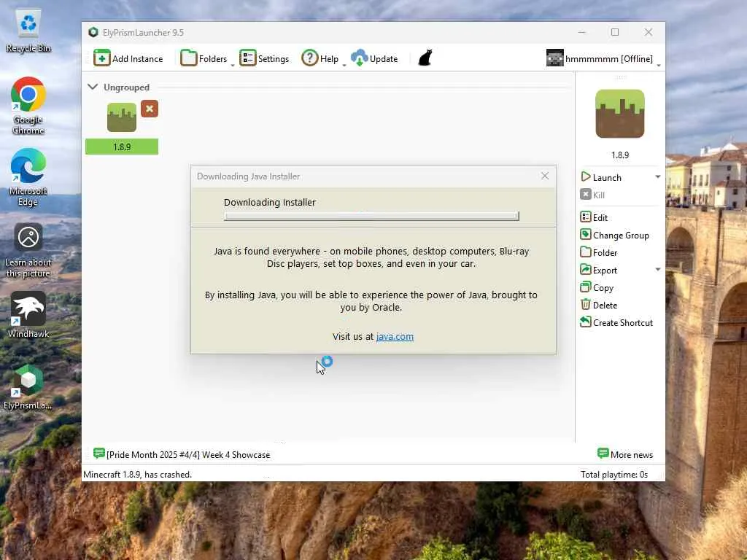Open Windhawk desktop shortcut
747x560 pixels.
point(28,315)
